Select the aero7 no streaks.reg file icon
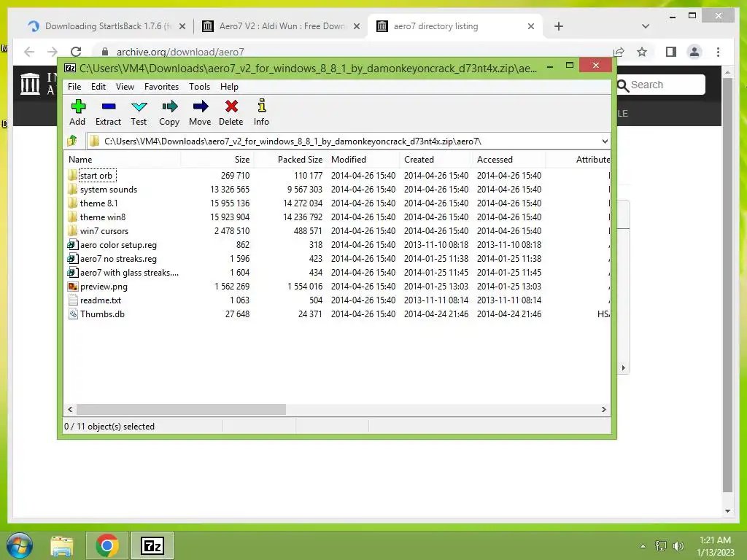This screenshot has width=747, height=560. [x=72, y=259]
